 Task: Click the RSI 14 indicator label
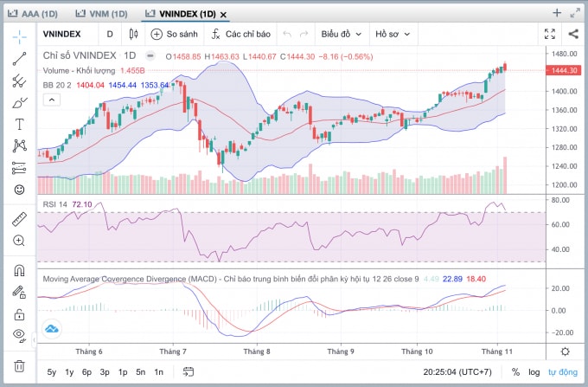tap(54, 204)
